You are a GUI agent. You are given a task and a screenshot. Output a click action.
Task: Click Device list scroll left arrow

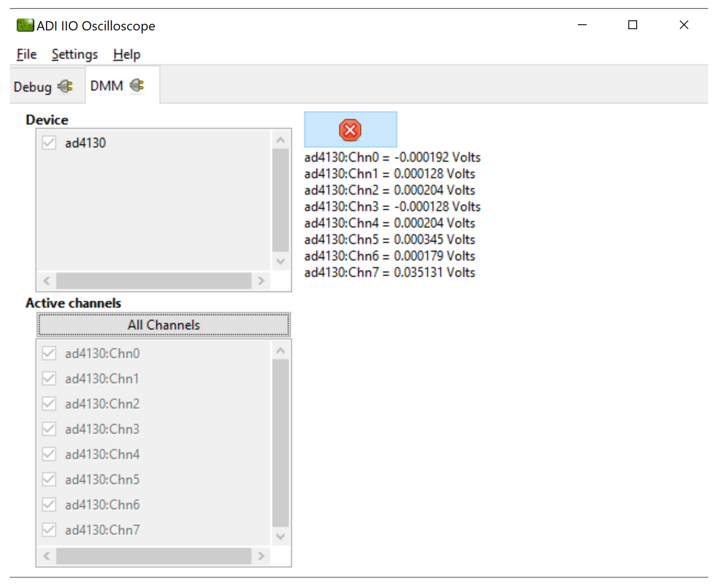[x=47, y=280]
